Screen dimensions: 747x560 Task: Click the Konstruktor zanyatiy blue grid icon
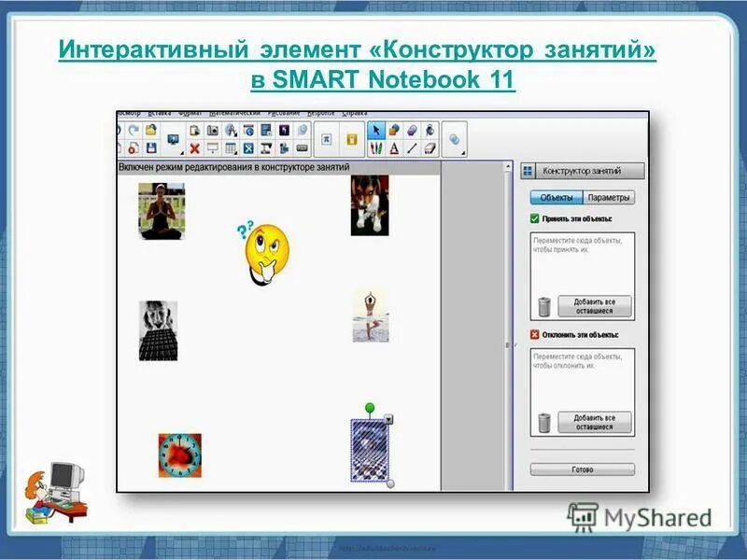(x=527, y=169)
